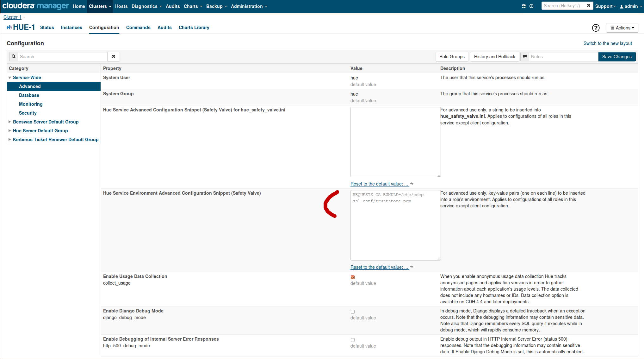Enable Django Debug Mode checkbox
The image size is (644, 359).
(353, 312)
